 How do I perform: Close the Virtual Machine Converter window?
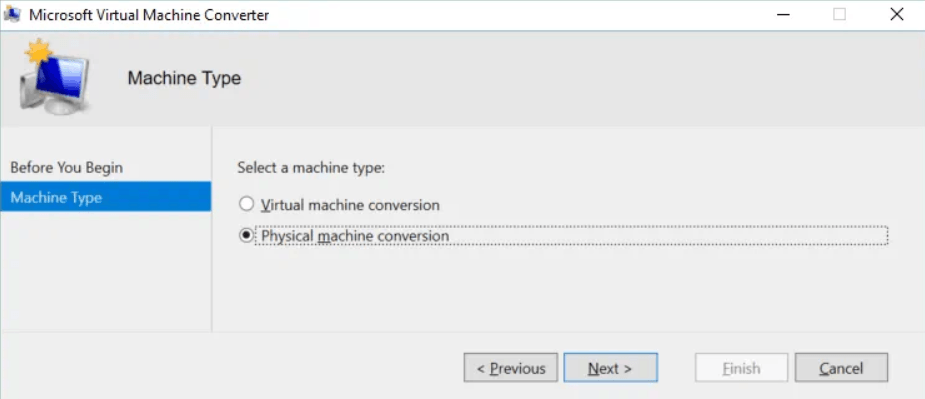(896, 15)
